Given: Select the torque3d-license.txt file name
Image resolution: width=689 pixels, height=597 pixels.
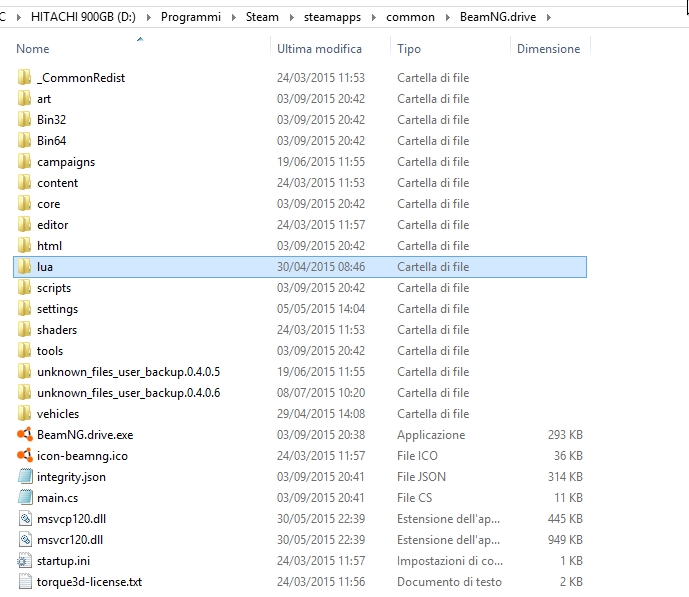Looking at the screenshot, I should [x=89, y=582].
